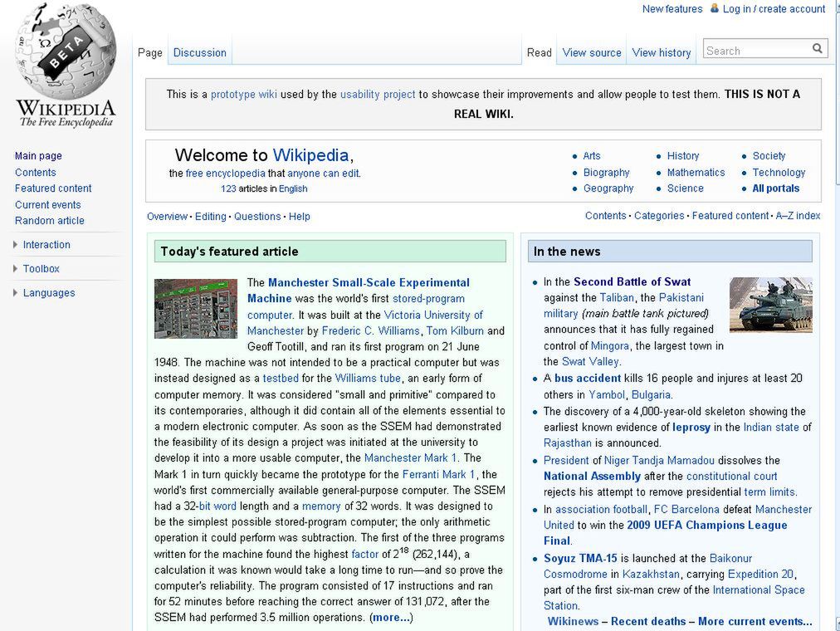Open Manchester Small-Scale Experimental Machine article

coord(359,291)
